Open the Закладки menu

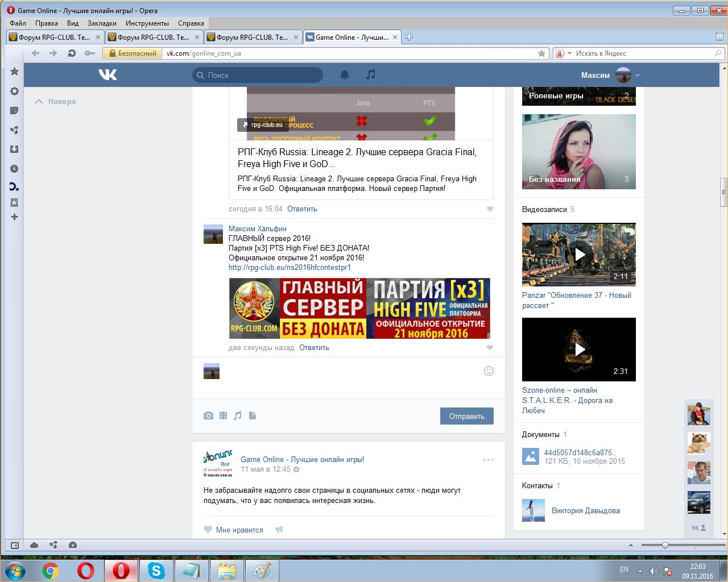(102, 23)
